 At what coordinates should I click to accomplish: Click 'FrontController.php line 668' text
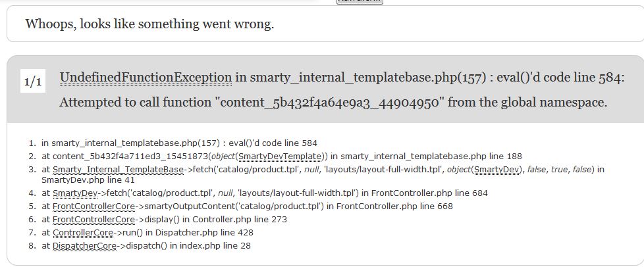pyautogui.click(x=394, y=206)
